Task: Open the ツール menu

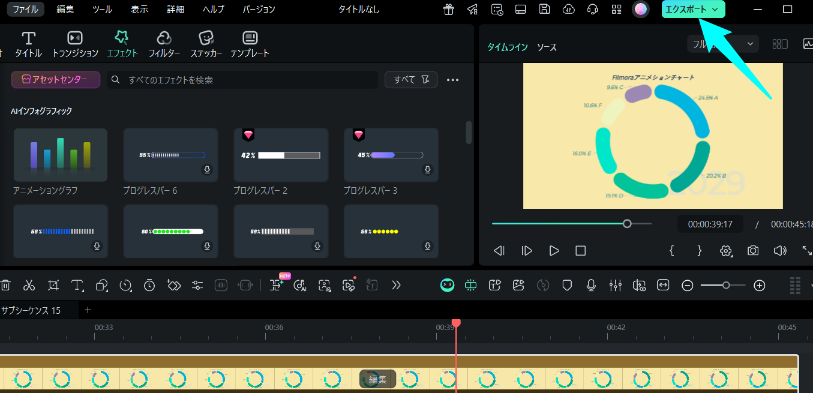Action: click(x=102, y=9)
